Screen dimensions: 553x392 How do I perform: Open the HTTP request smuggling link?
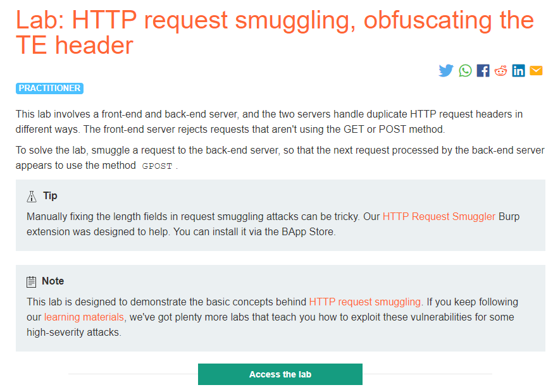coord(364,302)
